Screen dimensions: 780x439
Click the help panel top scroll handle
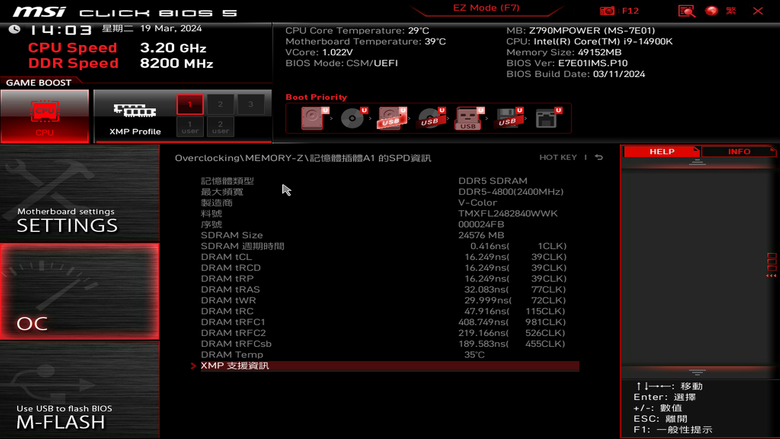point(697,163)
